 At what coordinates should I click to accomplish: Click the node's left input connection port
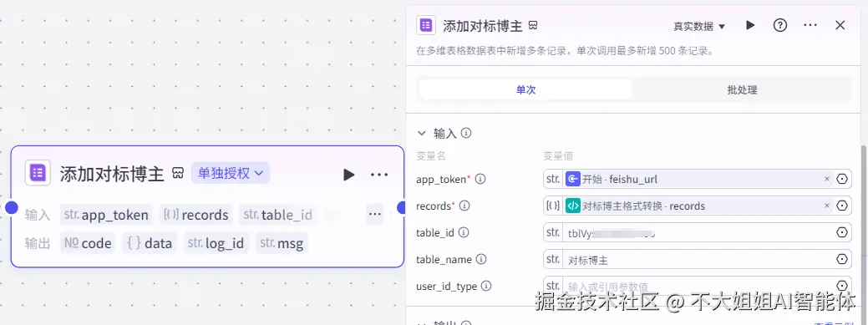(11, 208)
